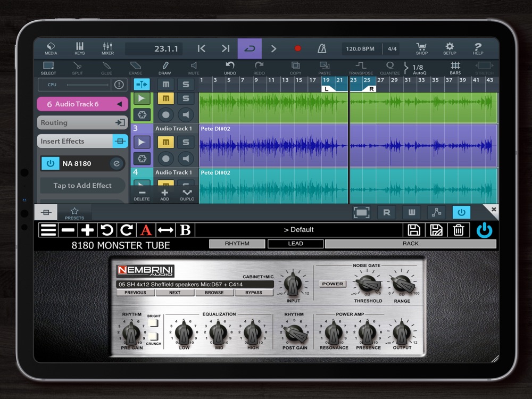Redo the last undone action
The image size is (532, 399).
tap(259, 68)
